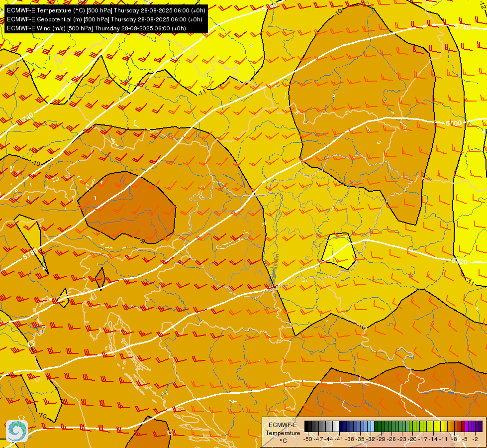The width and height of the screenshot is (487, 448).
Task: Select the ECMWF-E Geopotential 500 hPa title line
Action: point(104,19)
